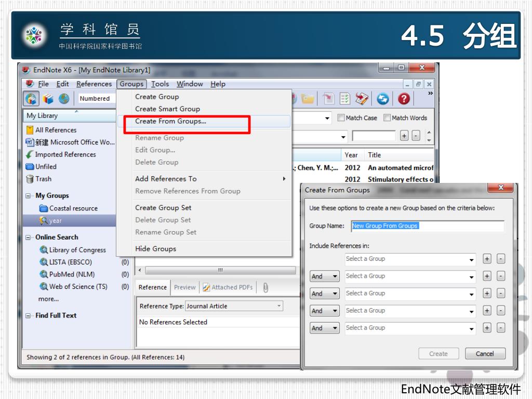Click EndNote icon beside File menu
Screen dimensions: 532x399
pos(30,84)
